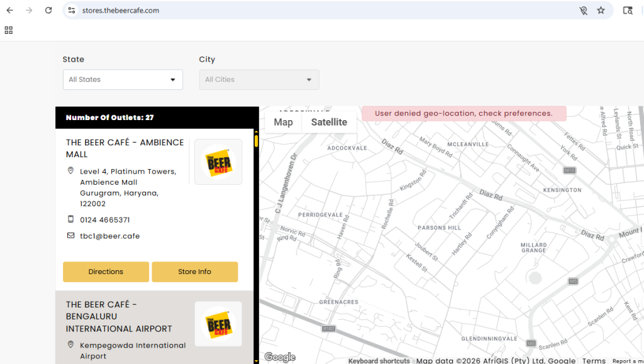
Task: Click the outlet list scroll-down arrow
Action: pos(257,361)
